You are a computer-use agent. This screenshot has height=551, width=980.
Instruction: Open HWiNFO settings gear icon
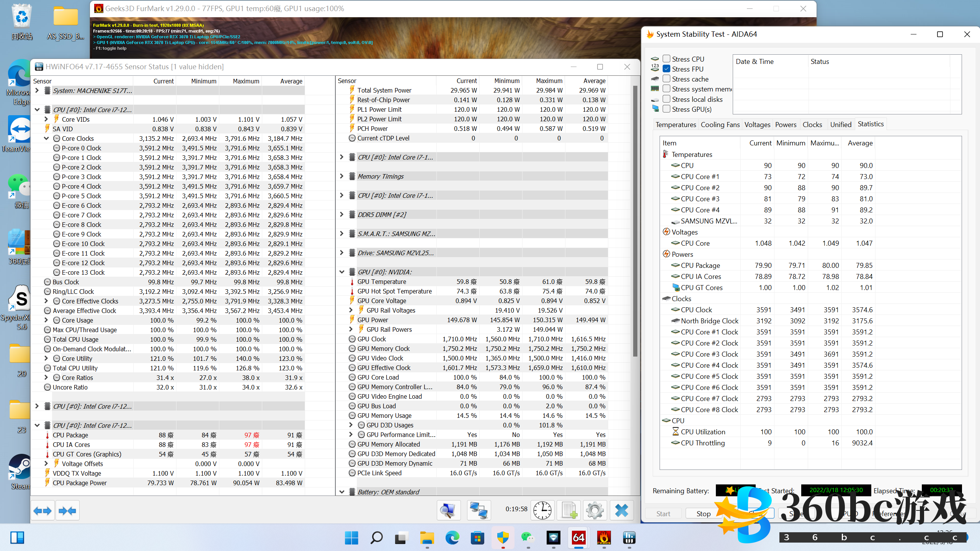click(x=595, y=510)
